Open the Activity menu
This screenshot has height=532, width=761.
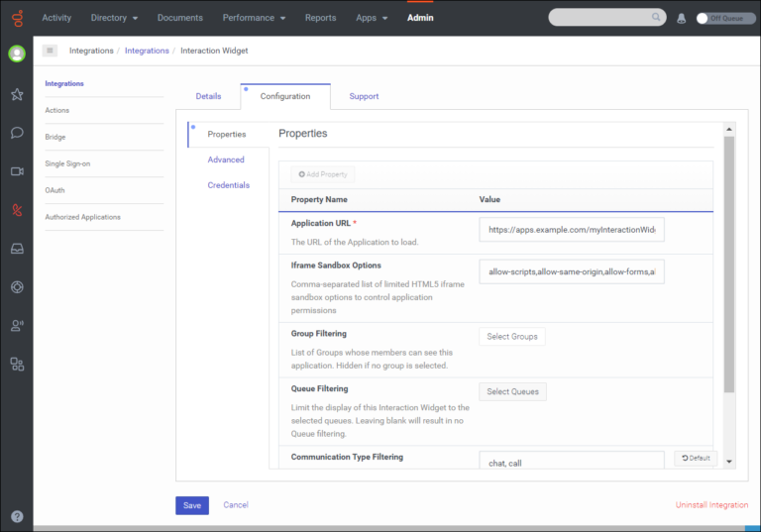(56, 18)
